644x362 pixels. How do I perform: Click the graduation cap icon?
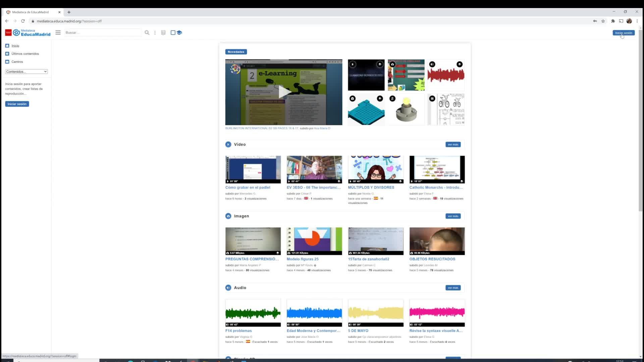click(x=179, y=33)
